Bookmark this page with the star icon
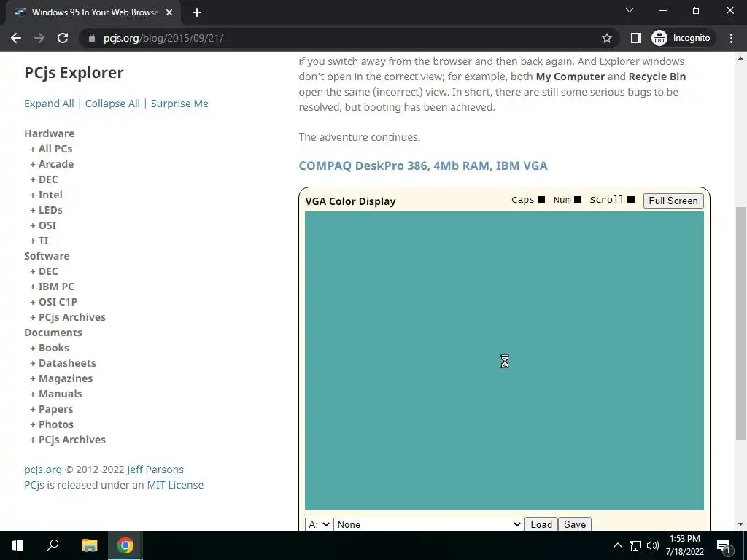 click(x=606, y=38)
